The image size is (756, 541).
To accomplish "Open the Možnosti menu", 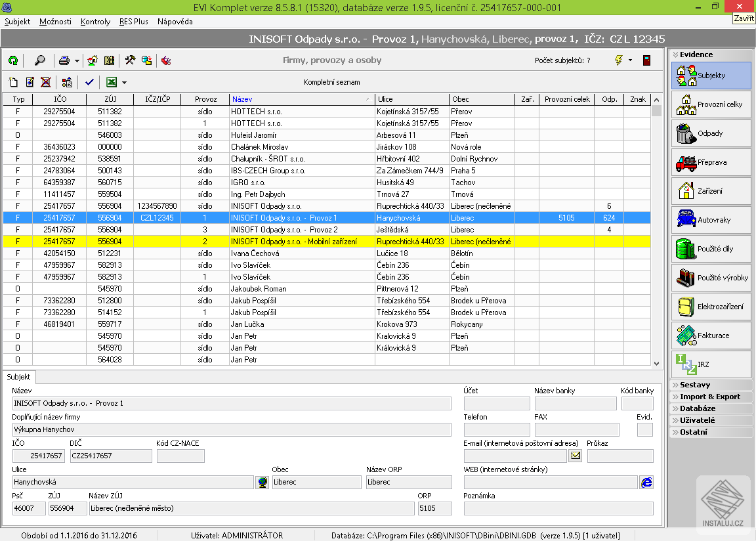I will (x=55, y=22).
